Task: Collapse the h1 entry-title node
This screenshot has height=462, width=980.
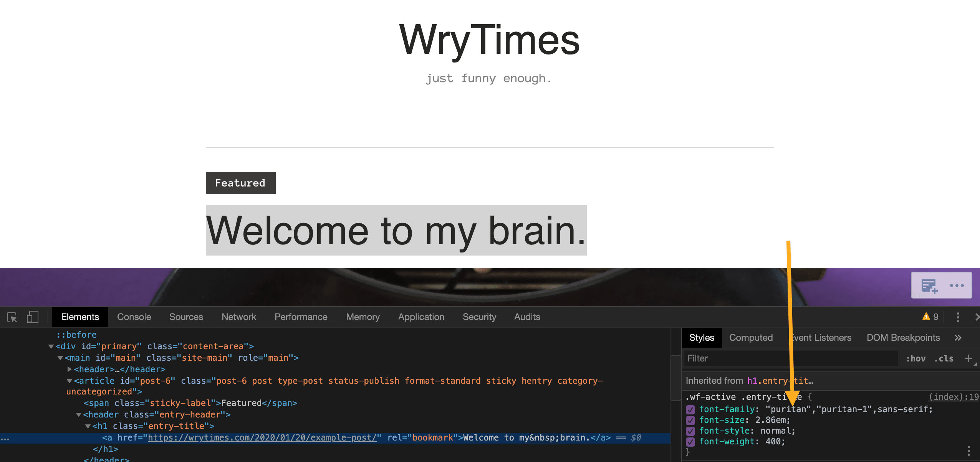Action: (x=88, y=426)
